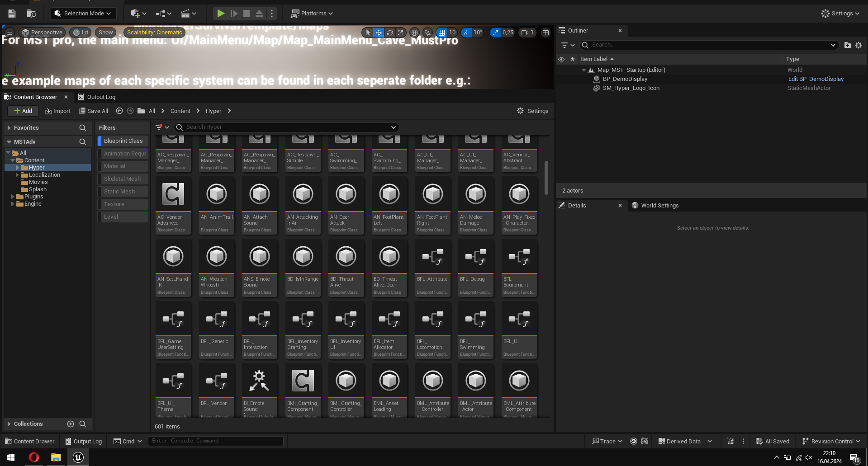The width and height of the screenshot is (868, 466).
Task: Open the Content Drawer from status bar
Action: tap(29, 442)
